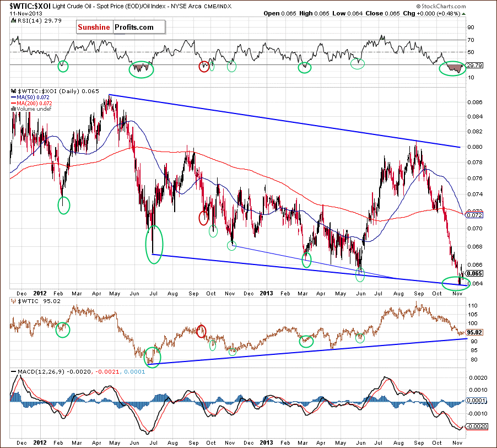Click the bar icon beside the $WTIC 95.02 legend
The width and height of the screenshot is (497, 448).
14,301
